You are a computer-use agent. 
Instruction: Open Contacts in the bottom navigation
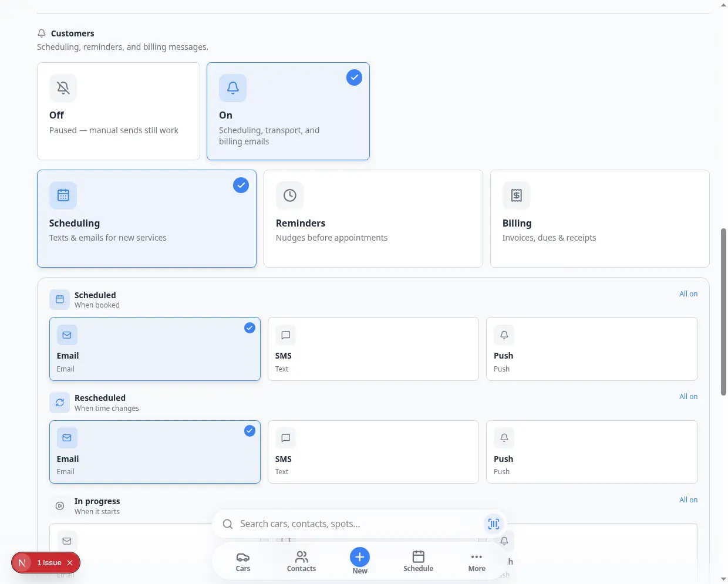(301, 562)
